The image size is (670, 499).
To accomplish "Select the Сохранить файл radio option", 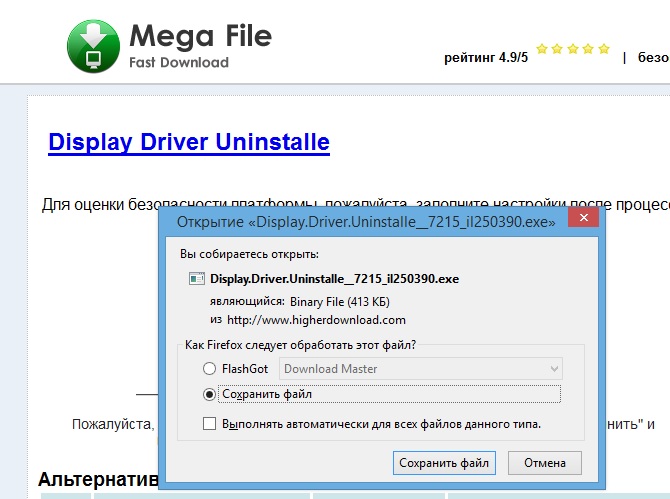I will (x=209, y=394).
